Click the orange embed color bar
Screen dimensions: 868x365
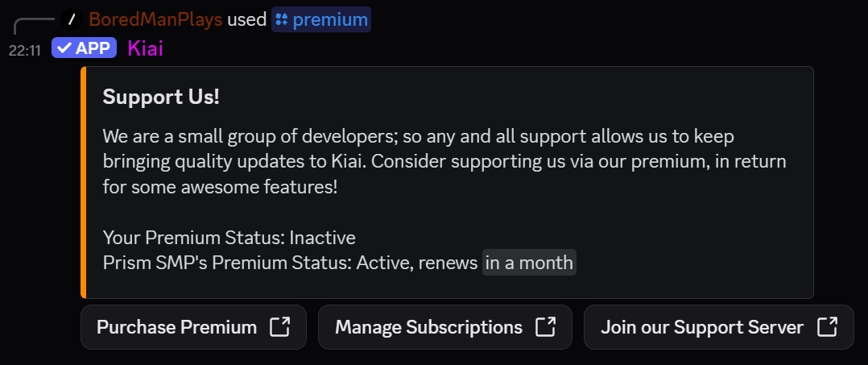[84, 182]
